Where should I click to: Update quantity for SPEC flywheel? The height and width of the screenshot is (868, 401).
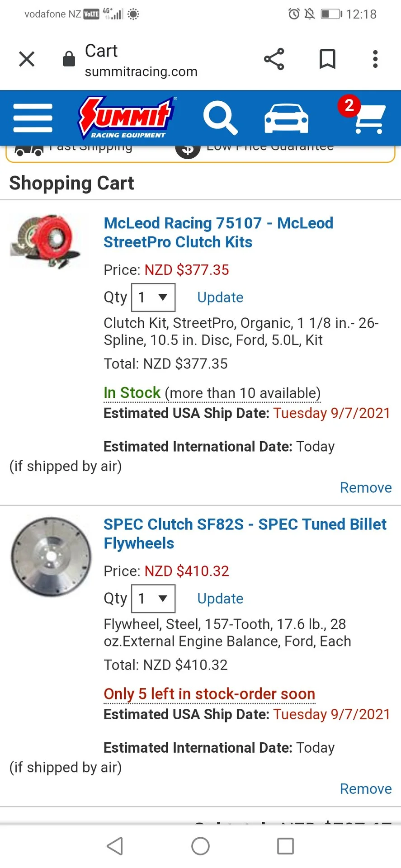[220, 599]
